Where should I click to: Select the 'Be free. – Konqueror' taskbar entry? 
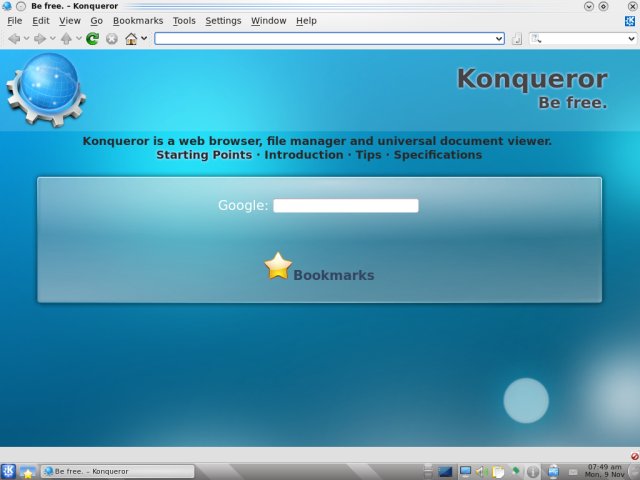[118, 471]
